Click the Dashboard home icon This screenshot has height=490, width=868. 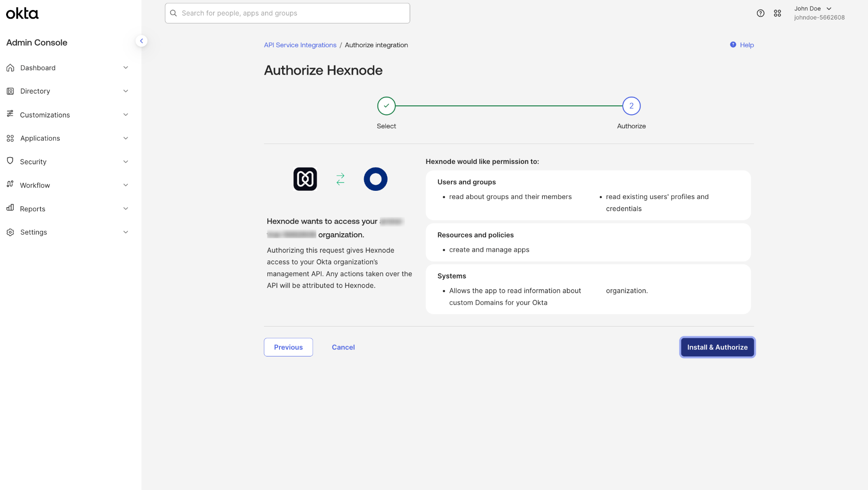(10, 68)
